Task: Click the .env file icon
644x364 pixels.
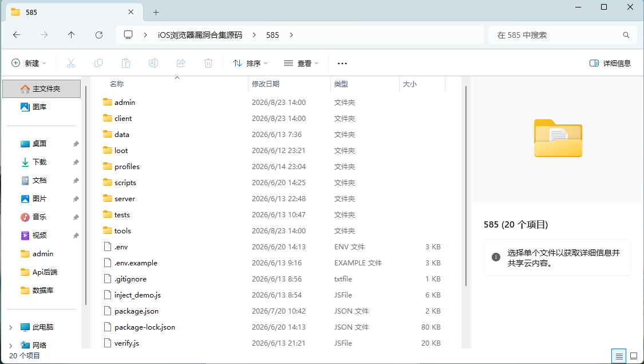Action: click(108, 247)
